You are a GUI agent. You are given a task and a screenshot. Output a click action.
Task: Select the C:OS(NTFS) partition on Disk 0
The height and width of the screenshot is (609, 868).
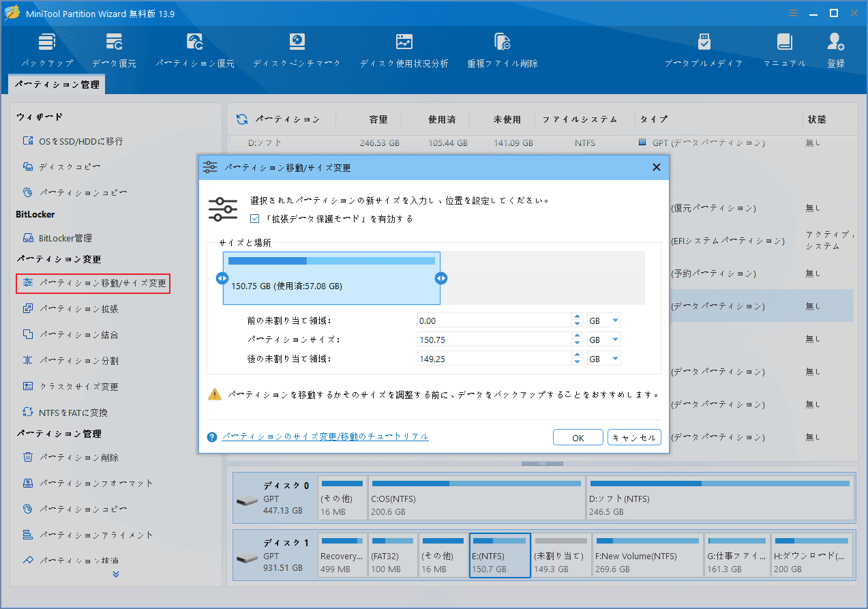click(476, 499)
